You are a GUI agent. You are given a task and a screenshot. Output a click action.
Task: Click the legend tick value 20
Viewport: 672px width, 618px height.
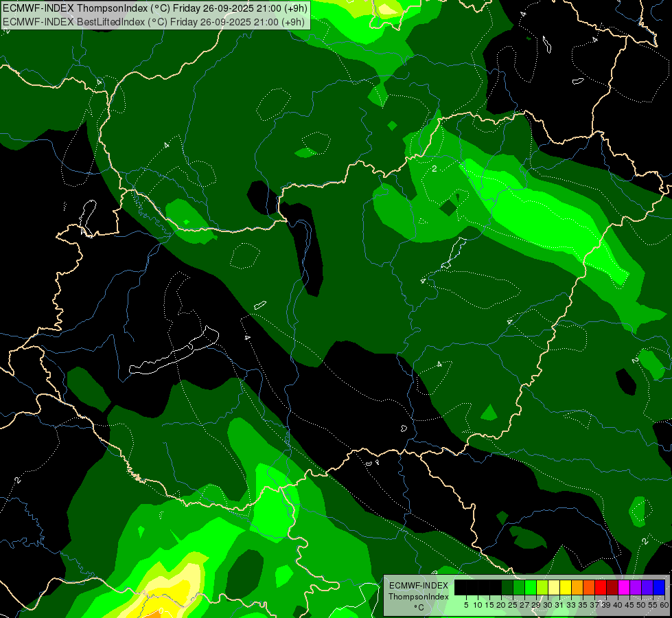[502, 605]
